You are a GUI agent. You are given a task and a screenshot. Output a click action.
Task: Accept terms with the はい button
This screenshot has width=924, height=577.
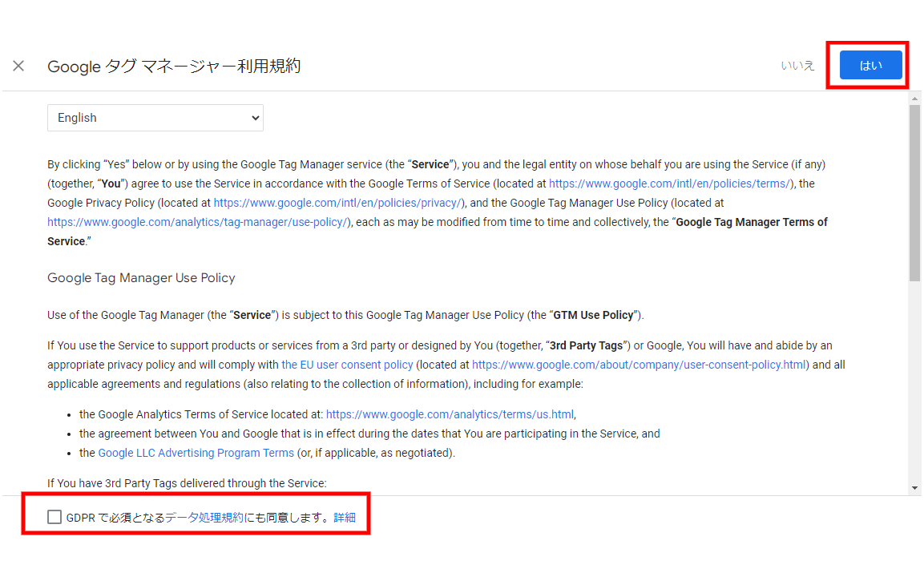(870, 66)
